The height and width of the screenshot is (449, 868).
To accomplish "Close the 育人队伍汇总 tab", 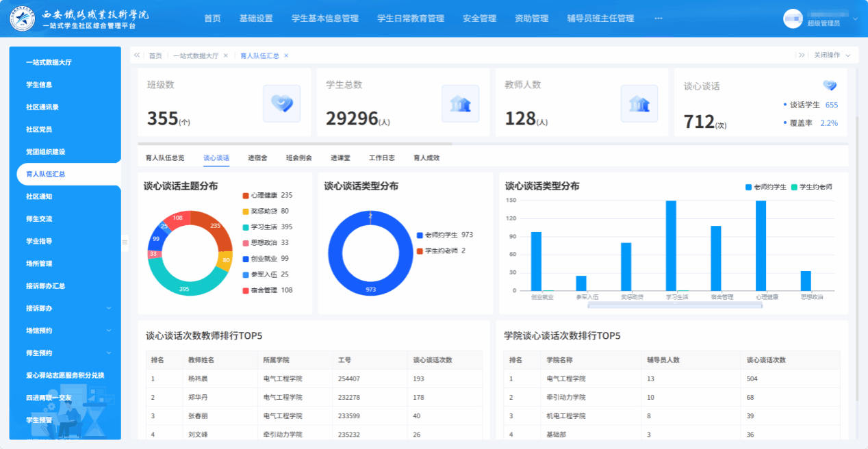I will [x=286, y=56].
